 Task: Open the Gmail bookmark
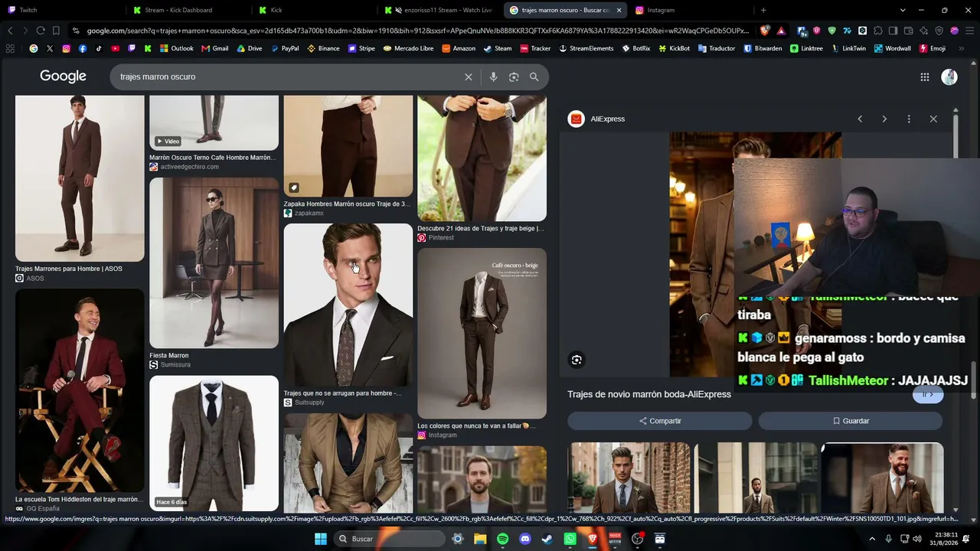pos(215,48)
